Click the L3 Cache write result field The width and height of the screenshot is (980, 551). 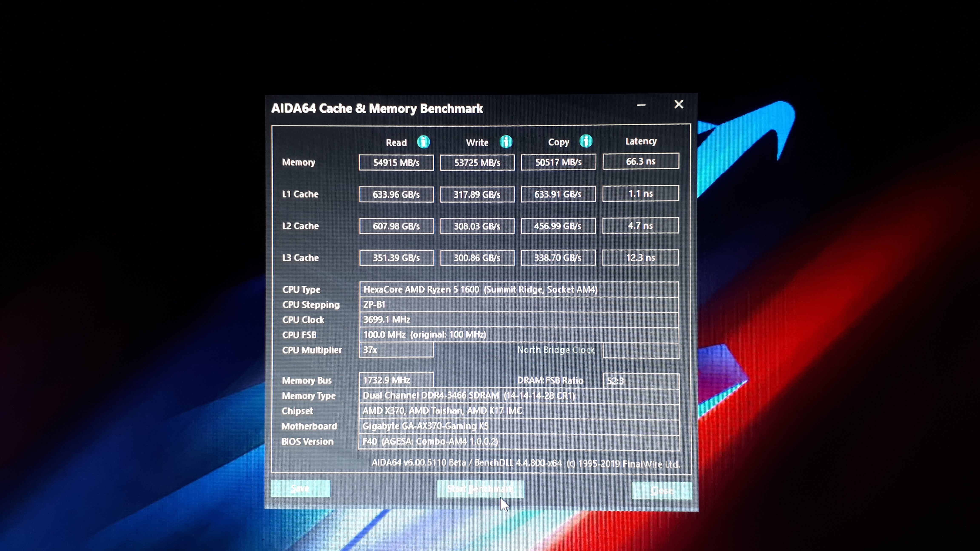[477, 257]
